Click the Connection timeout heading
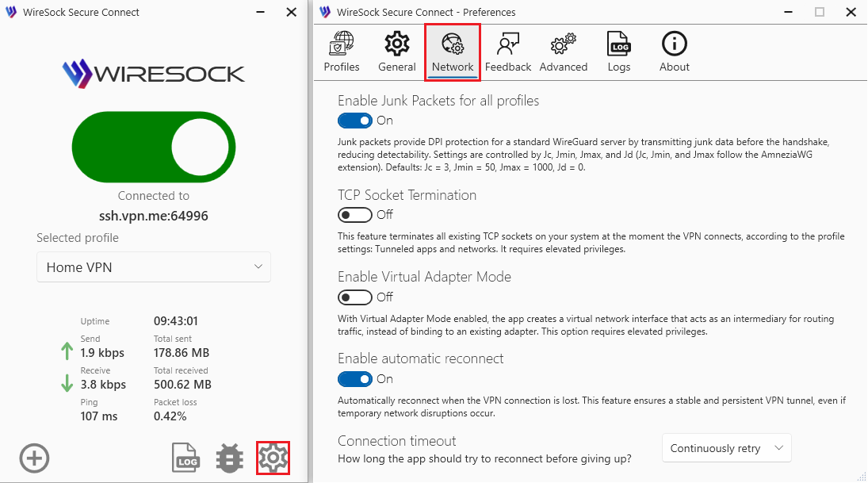868x483 pixels. 397,441
